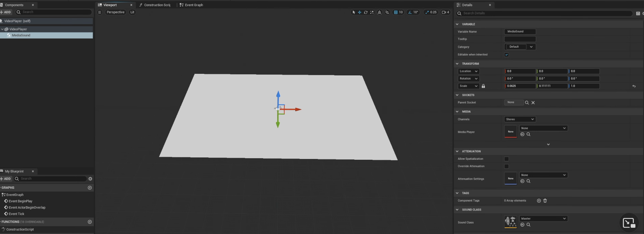Toggle the scale ratio lock icon
Viewport: 644px width, 234px height.
(x=483, y=86)
